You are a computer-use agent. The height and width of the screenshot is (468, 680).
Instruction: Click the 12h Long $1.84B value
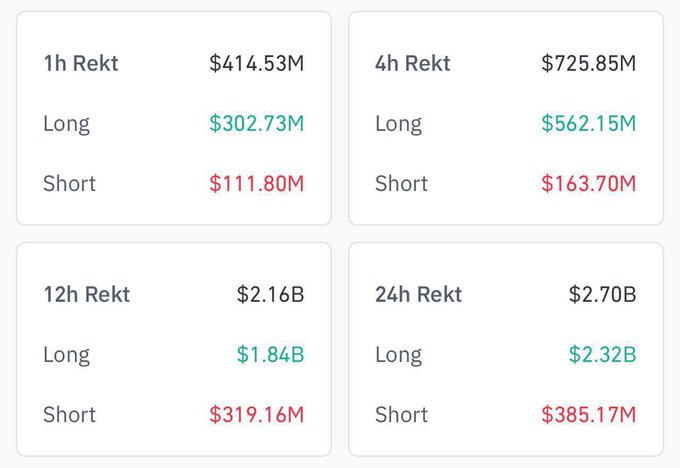click(270, 355)
